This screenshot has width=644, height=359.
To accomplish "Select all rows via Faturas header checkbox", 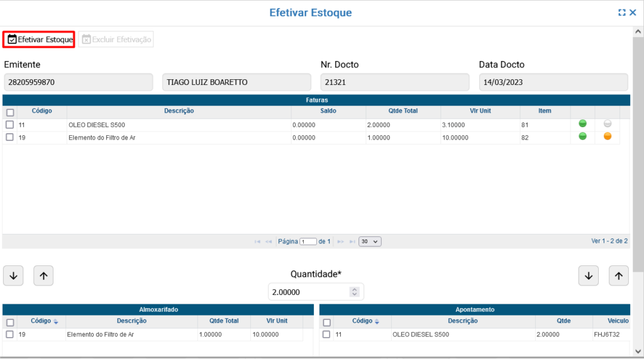I will click(x=9, y=113).
